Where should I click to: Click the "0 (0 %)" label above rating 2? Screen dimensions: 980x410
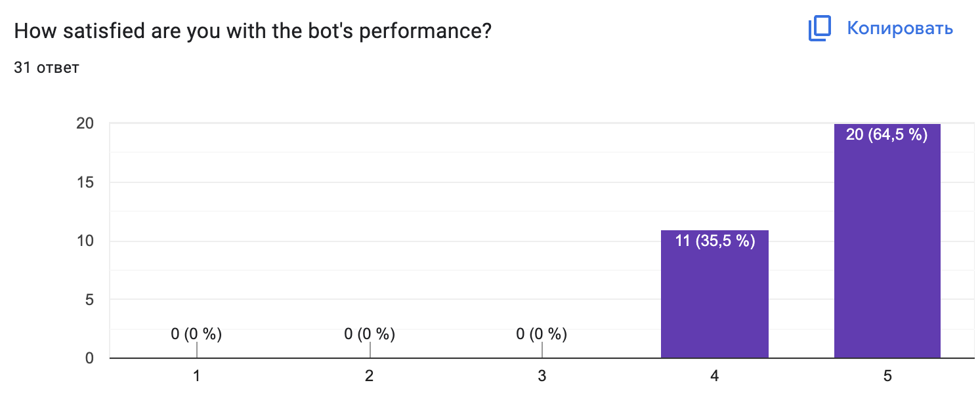click(370, 334)
